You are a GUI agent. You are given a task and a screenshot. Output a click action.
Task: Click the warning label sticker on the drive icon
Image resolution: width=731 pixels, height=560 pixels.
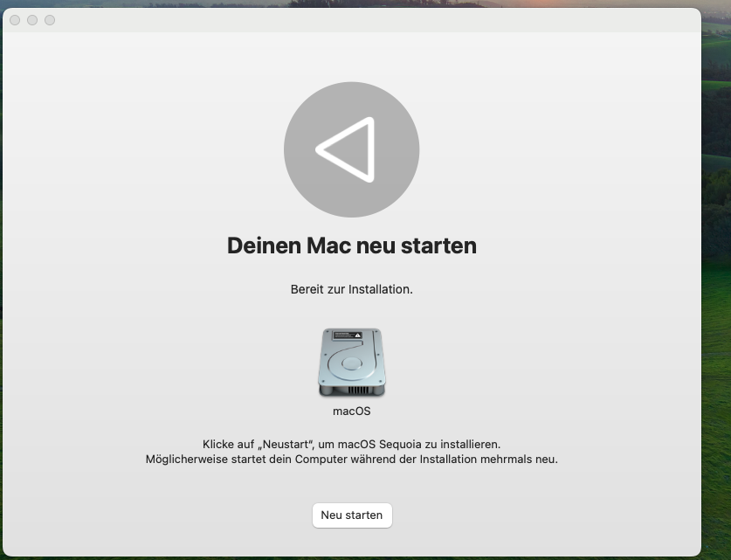coord(352,335)
